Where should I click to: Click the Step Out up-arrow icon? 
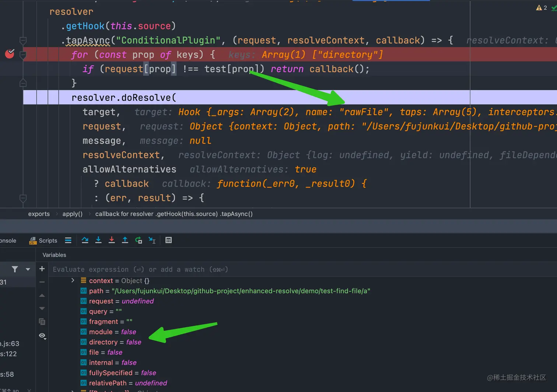[125, 240]
